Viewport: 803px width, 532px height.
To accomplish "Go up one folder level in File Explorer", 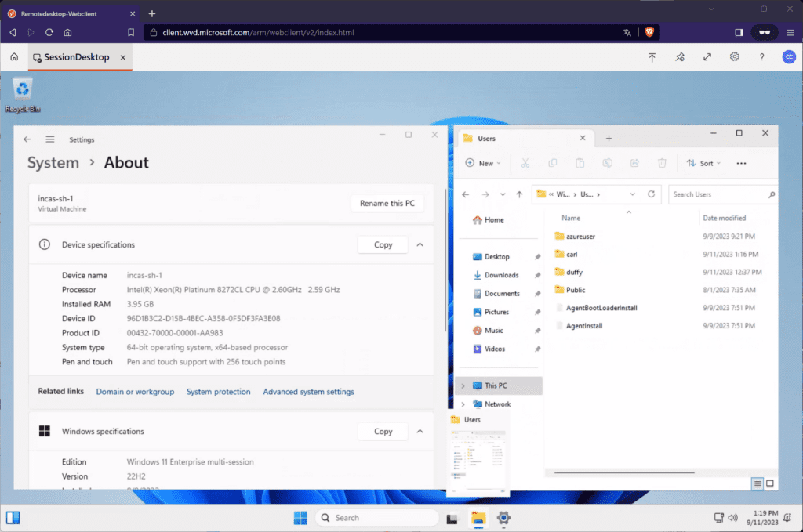I will [519, 194].
